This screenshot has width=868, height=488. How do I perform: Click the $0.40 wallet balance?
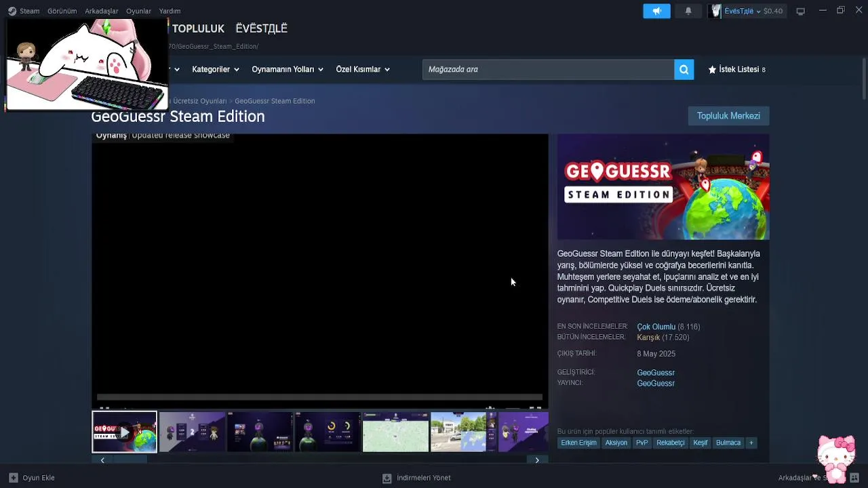pyautogui.click(x=773, y=11)
